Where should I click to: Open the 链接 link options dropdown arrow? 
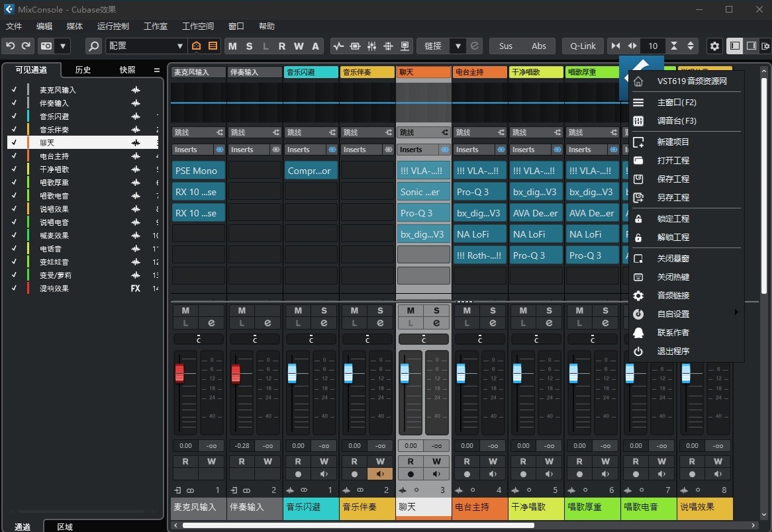(458, 46)
